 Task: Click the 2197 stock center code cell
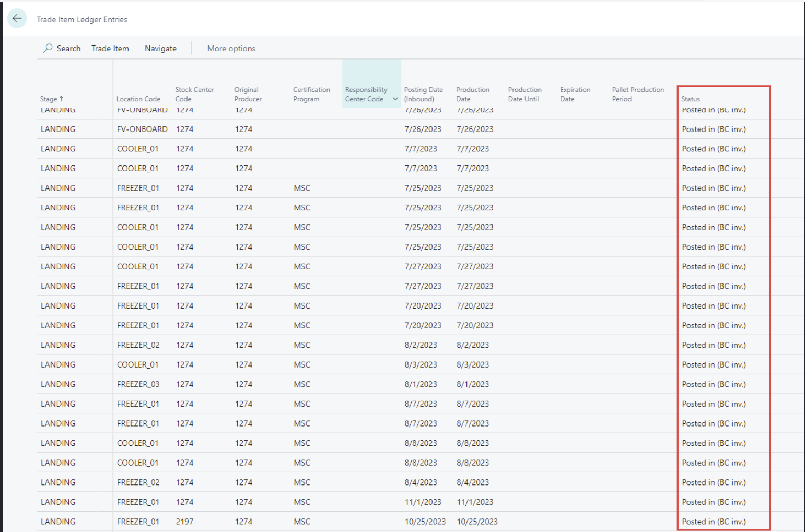[184, 522]
